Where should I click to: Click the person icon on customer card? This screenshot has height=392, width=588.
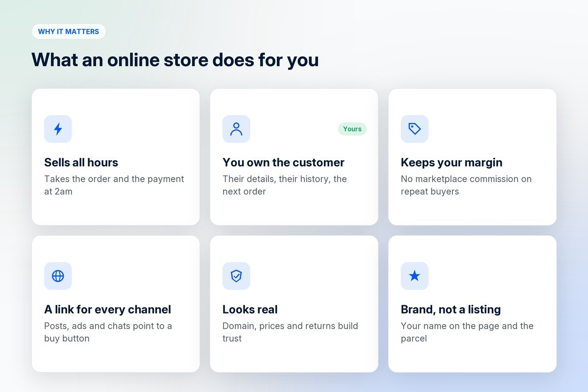236,129
